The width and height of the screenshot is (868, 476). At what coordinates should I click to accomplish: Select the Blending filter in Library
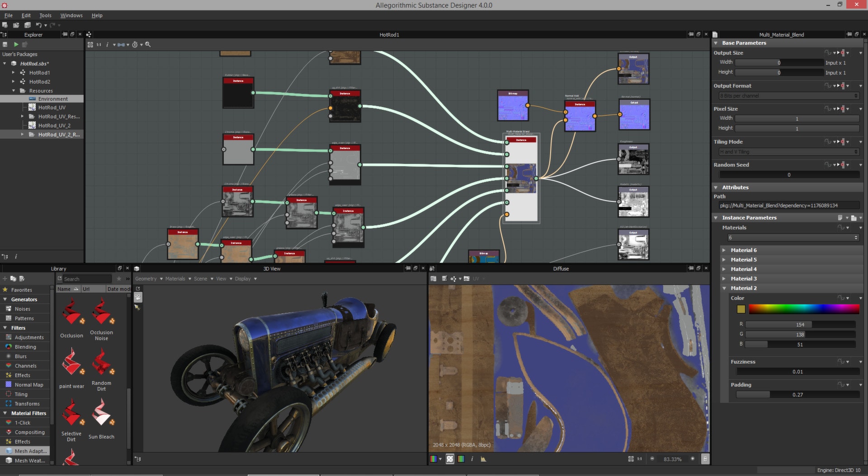pyautogui.click(x=25, y=346)
